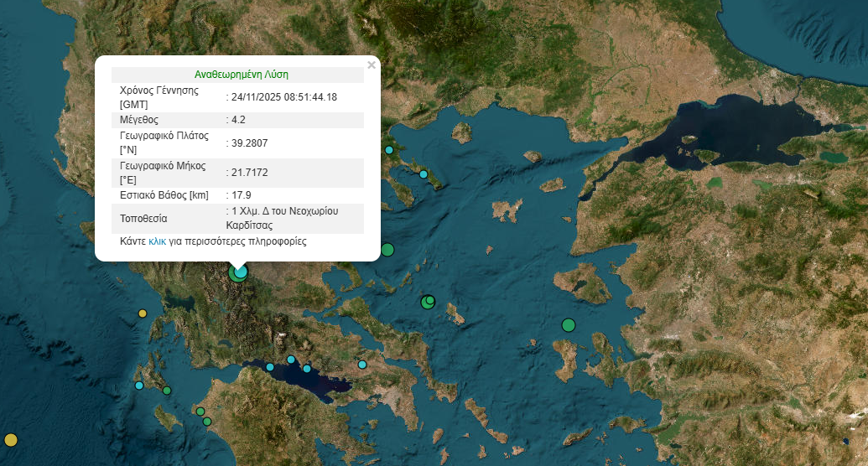Viewport: 868px width, 466px height.
Task: Click the location text 'Νεοχωρίου Καρδίτσας'
Action: tap(282, 218)
